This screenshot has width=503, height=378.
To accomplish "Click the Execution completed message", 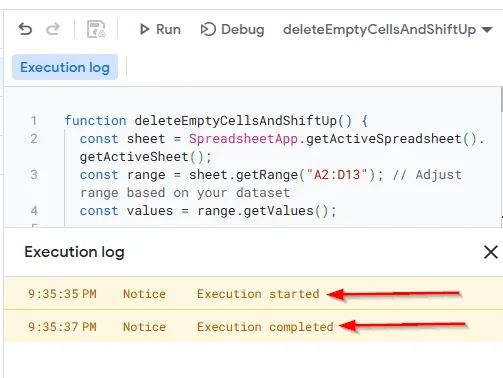I will click(265, 327).
